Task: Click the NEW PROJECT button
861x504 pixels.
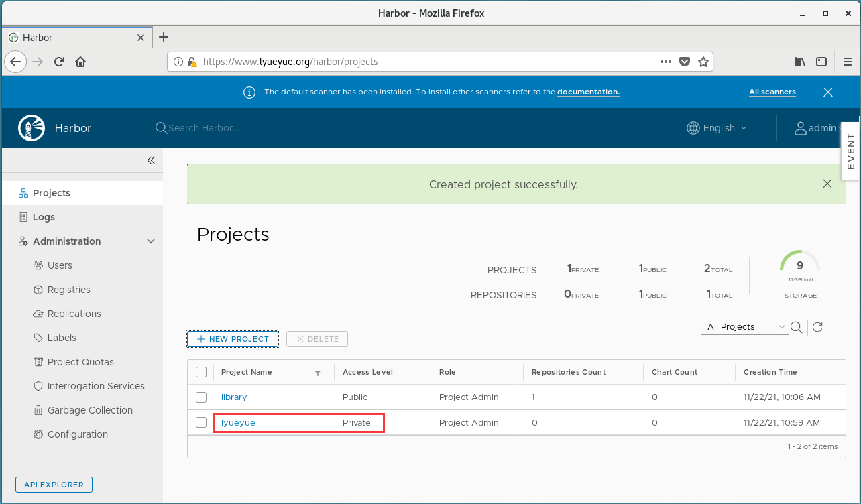Action: click(233, 339)
